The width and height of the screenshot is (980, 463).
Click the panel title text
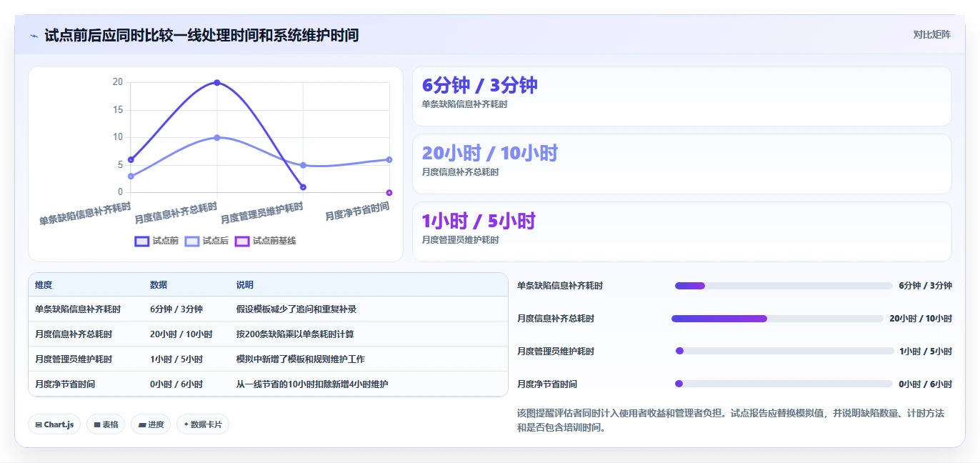[x=201, y=35]
